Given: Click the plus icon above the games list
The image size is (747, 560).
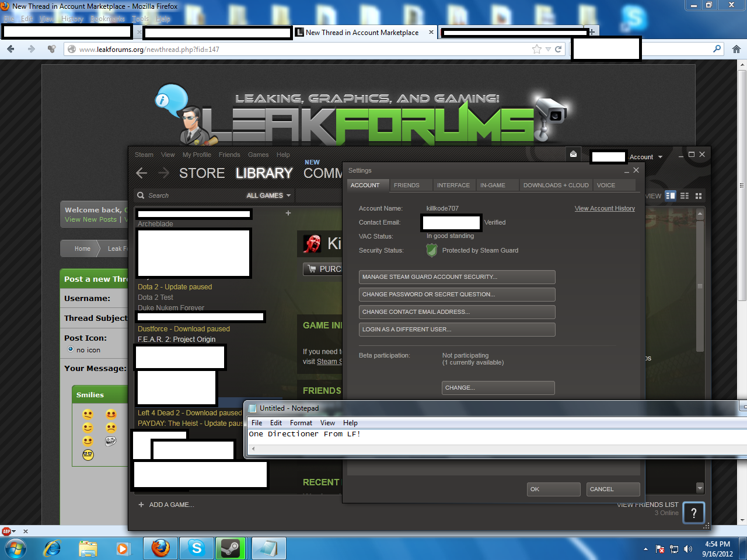Looking at the screenshot, I should tap(288, 213).
